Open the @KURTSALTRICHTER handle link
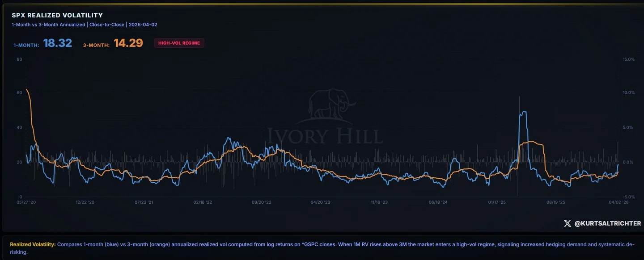This screenshot has height=260, width=644. pos(607,223)
